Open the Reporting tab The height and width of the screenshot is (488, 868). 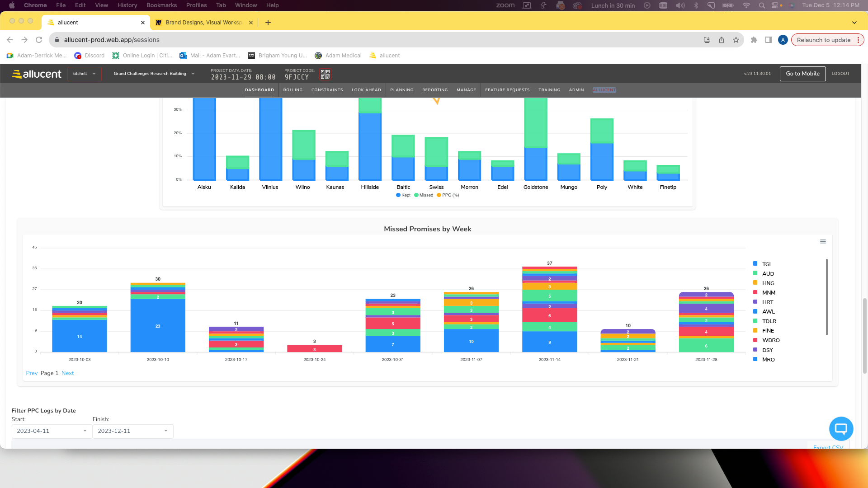click(x=434, y=90)
